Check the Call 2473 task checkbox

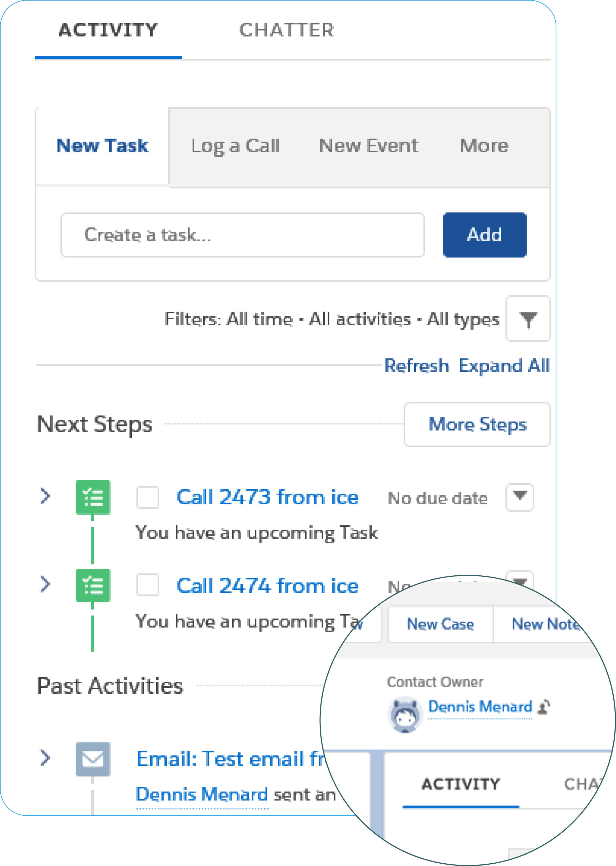[x=147, y=497]
